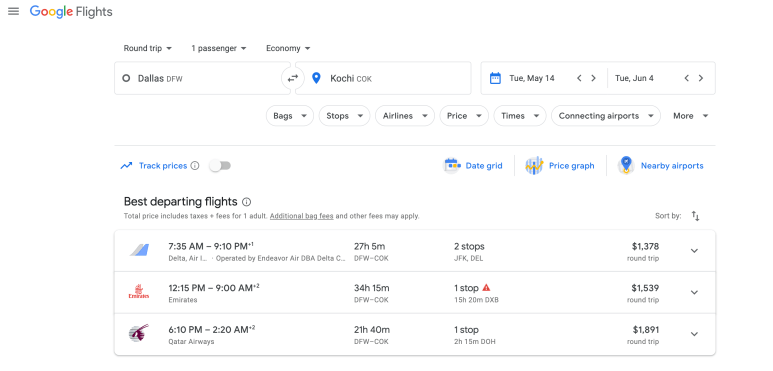Viewport: 773px width, 371px height.
Task: Open the Times filter dropdown
Action: tap(520, 116)
